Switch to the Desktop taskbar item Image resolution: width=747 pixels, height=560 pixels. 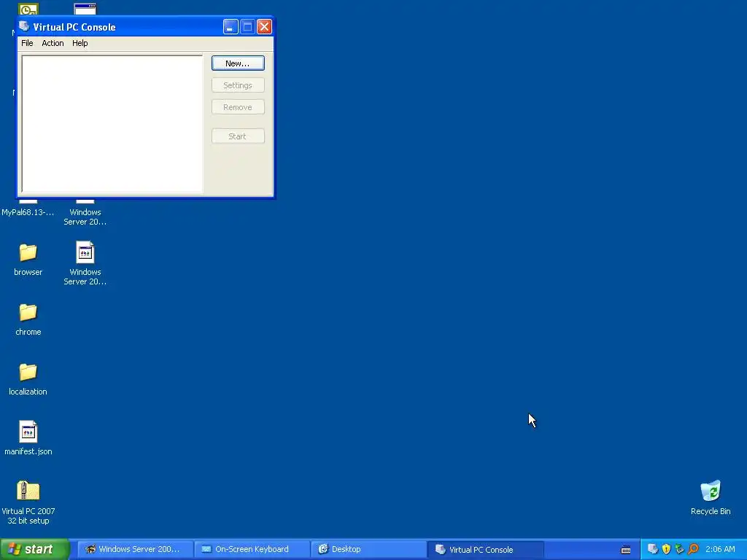(368, 549)
